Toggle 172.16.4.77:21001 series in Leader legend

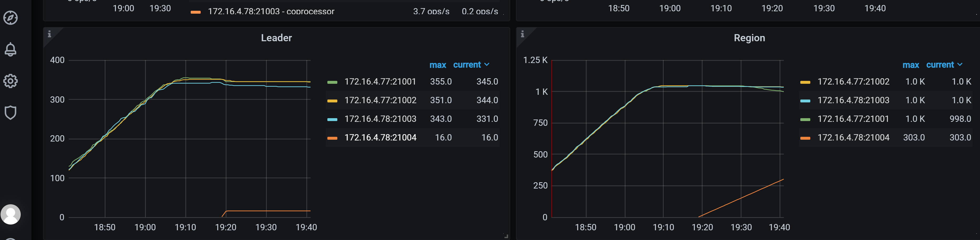click(380, 81)
